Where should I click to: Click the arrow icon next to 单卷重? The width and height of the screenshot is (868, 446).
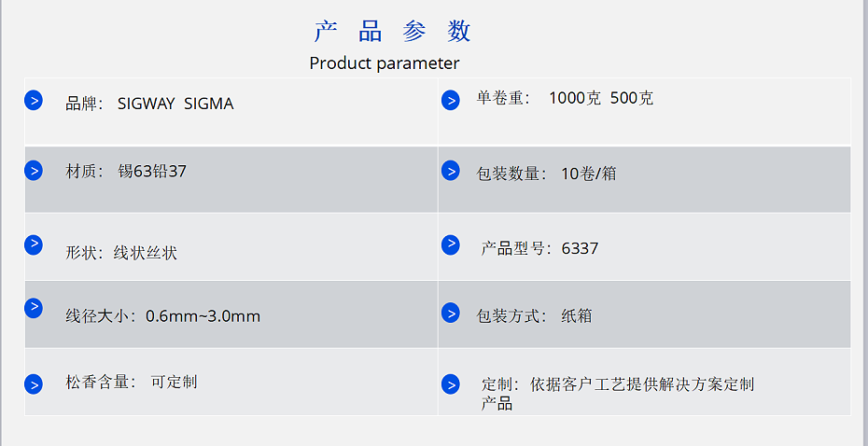pos(450,100)
